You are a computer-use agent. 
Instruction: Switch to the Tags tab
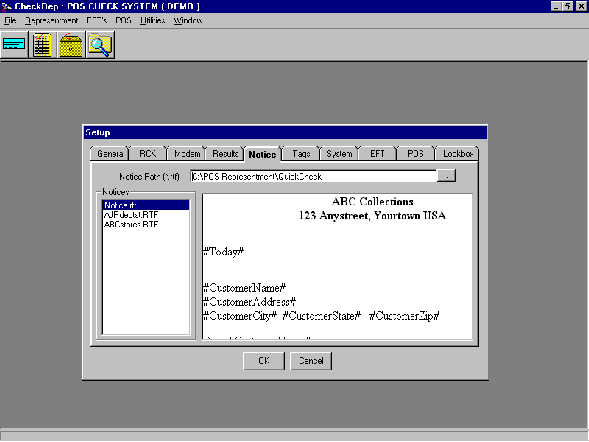click(x=301, y=154)
